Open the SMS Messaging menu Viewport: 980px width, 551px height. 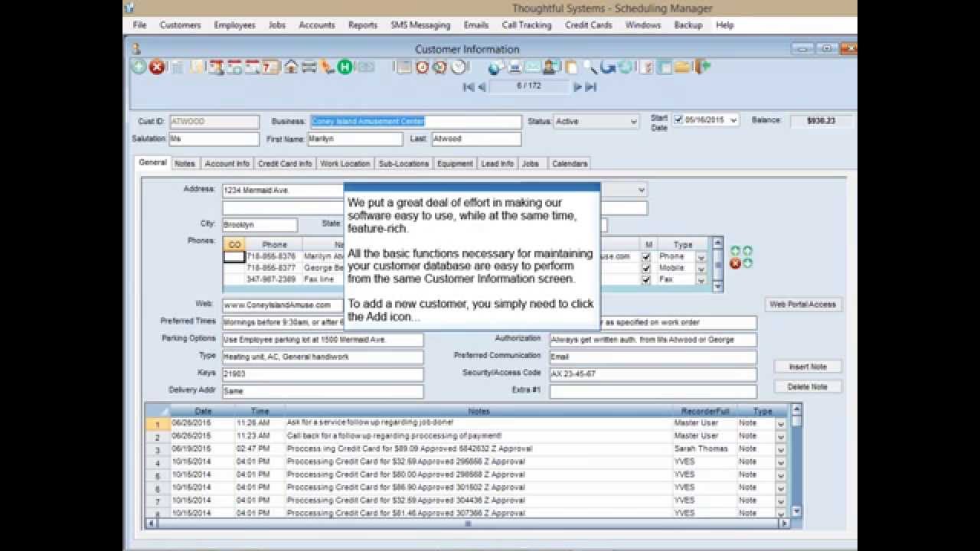(x=420, y=24)
